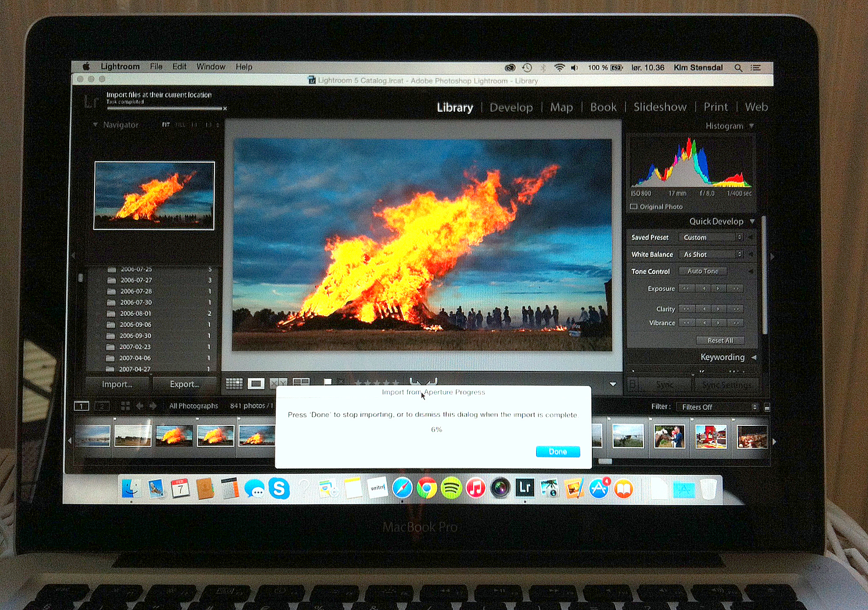Open the File menu
This screenshot has height=610, width=868.
coord(156,67)
